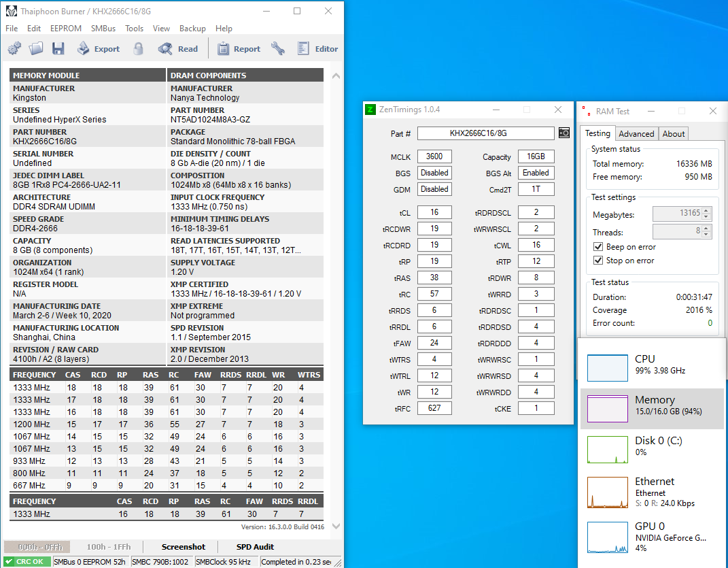Open the Tools menu

pos(134,29)
